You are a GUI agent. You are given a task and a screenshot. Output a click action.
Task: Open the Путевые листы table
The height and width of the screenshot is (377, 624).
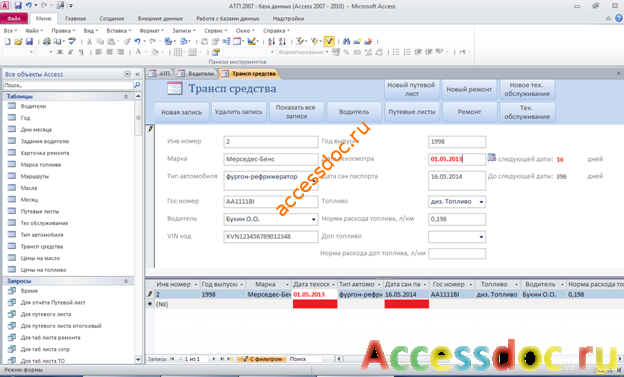[40, 211]
